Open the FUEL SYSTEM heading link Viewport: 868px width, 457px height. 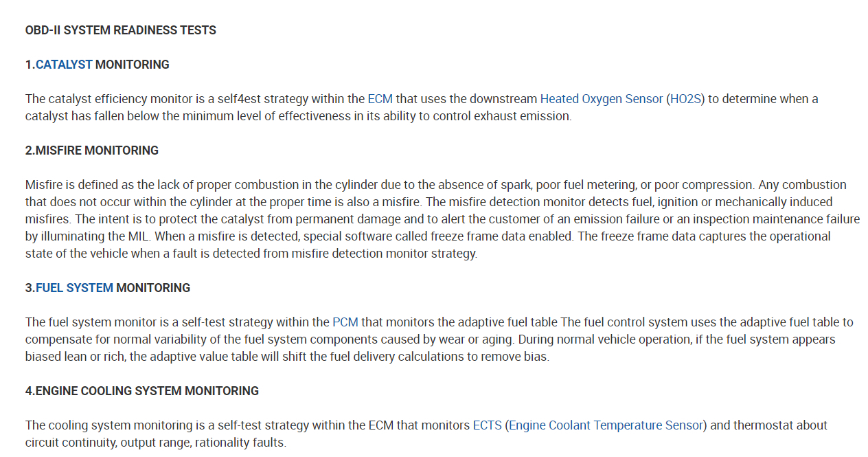point(74,288)
